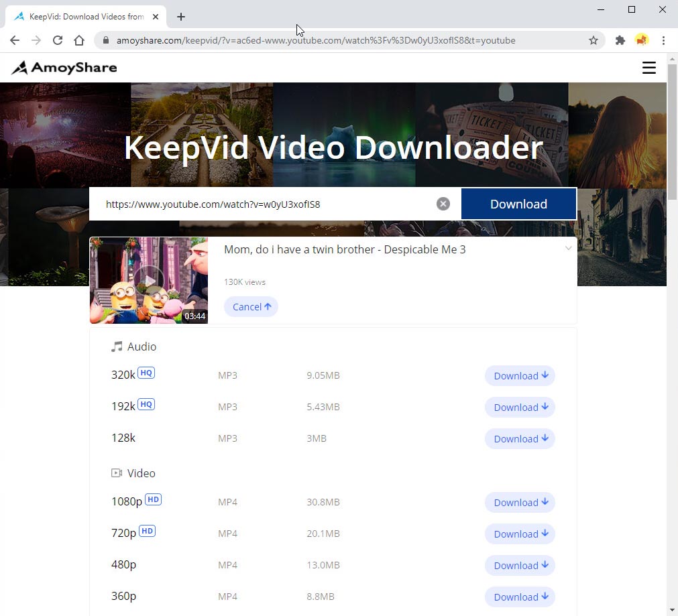678x616 pixels.
Task: Collapse the video result chevron
Action: [x=568, y=248]
